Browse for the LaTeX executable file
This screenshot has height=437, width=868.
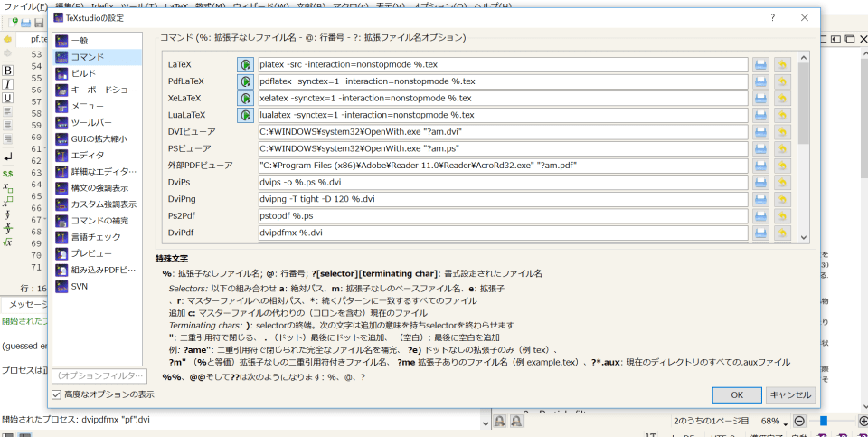click(761, 64)
